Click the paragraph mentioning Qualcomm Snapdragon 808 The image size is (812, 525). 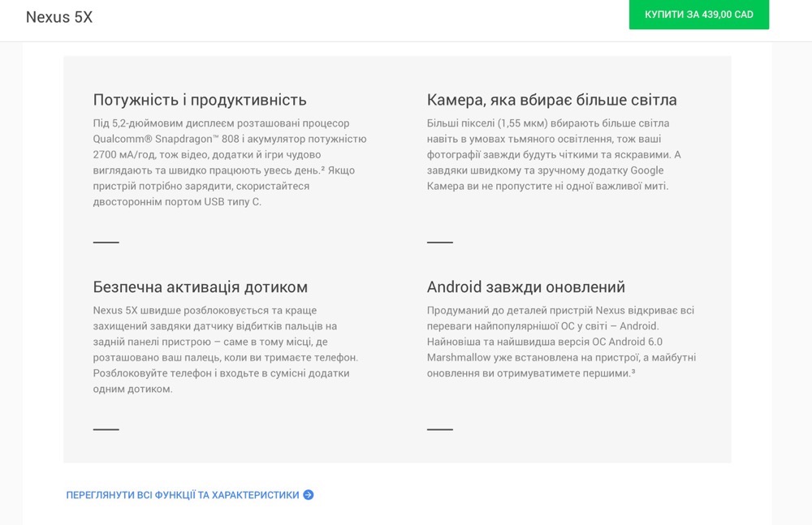[230, 162]
